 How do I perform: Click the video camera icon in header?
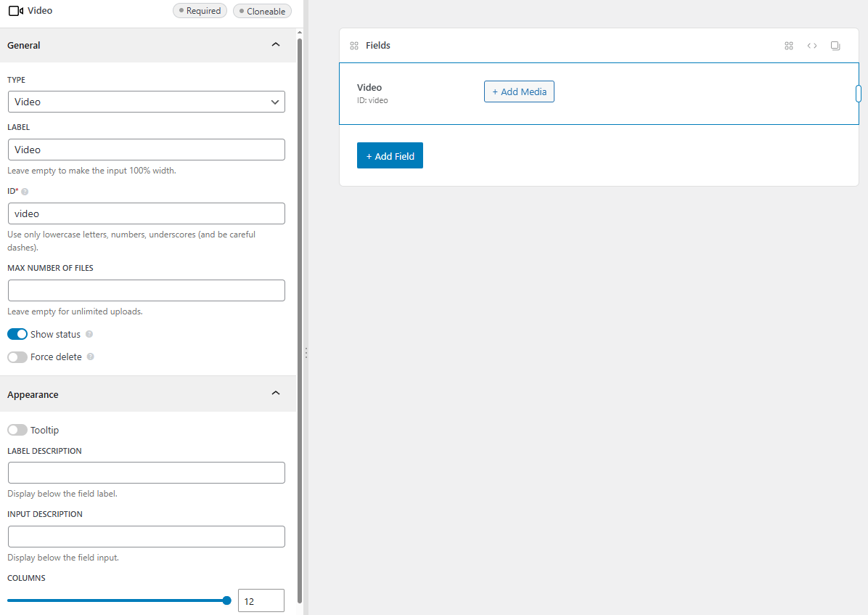pyautogui.click(x=16, y=11)
